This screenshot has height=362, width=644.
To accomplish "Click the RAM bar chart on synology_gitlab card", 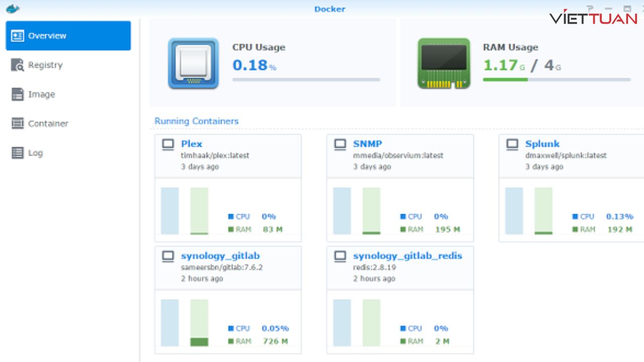I will tap(199, 322).
